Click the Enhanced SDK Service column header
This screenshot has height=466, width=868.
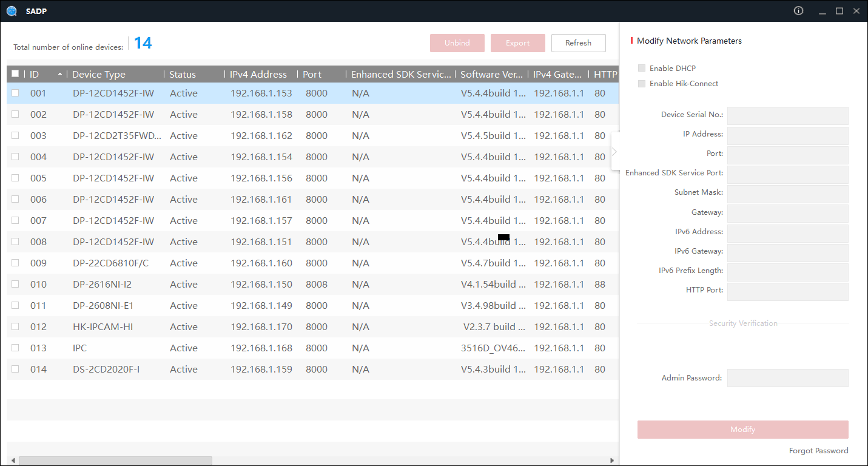click(x=402, y=74)
